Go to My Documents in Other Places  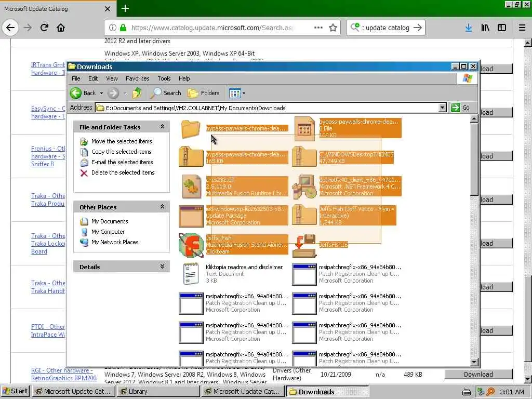point(110,221)
